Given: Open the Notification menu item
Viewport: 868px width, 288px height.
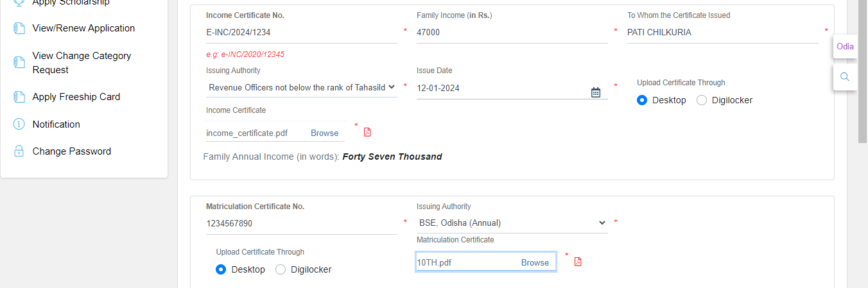Looking at the screenshot, I should (x=56, y=124).
